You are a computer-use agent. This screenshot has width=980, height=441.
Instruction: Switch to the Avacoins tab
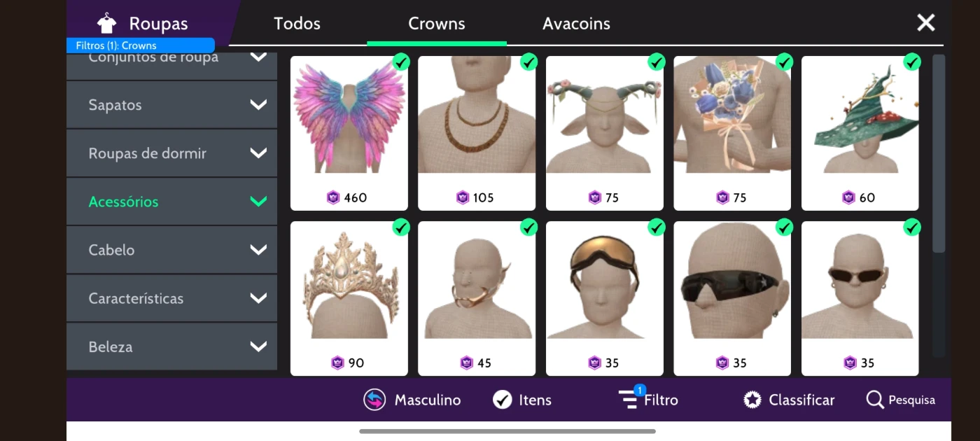pos(576,23)
